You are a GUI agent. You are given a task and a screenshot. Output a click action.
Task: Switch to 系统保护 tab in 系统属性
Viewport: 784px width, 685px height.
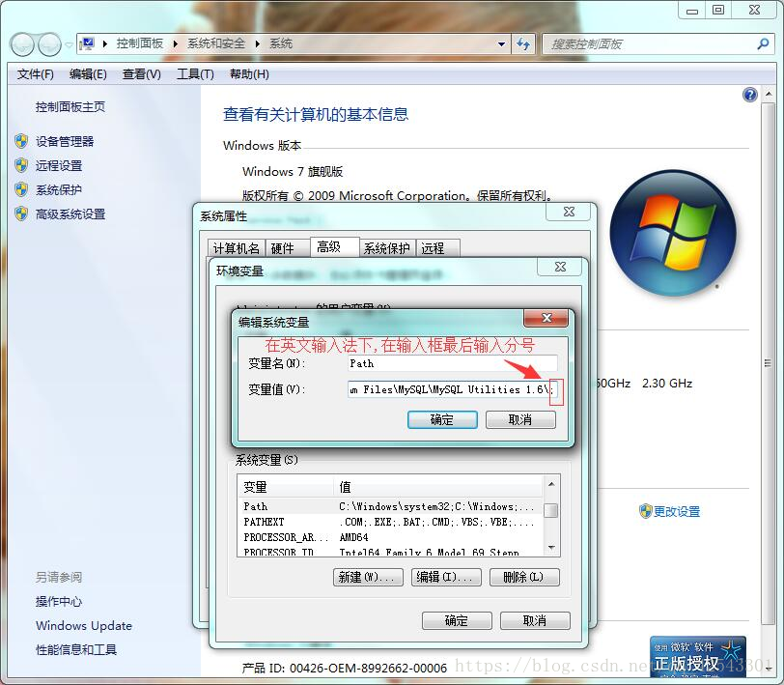(x=386, y=248)
